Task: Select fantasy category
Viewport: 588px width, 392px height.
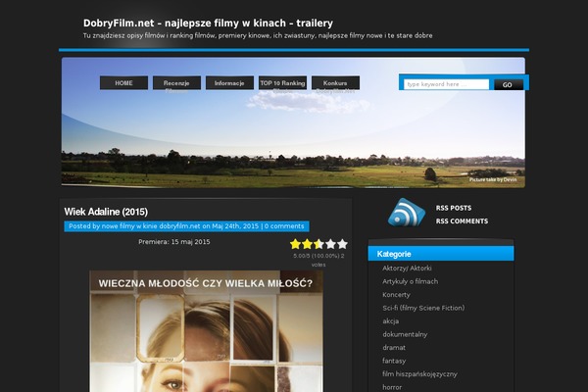Action: pyautogui.click(x=394, y=361)
